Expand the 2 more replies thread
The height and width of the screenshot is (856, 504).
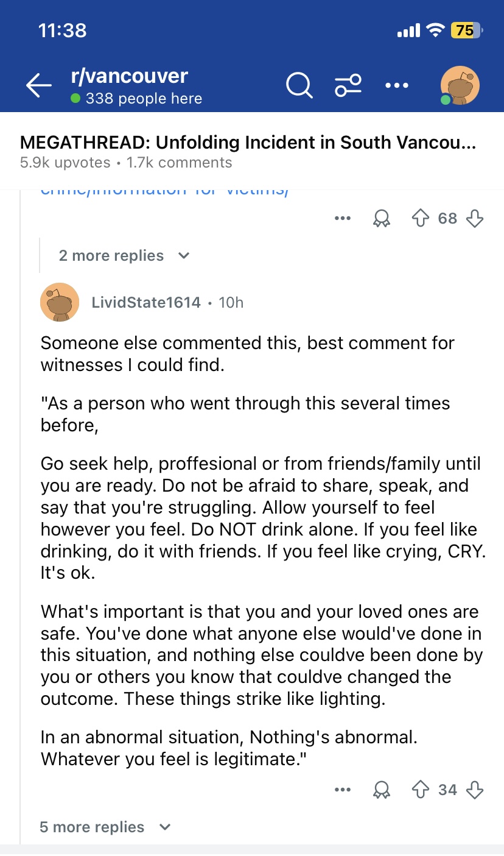click(x=124, y=255)
